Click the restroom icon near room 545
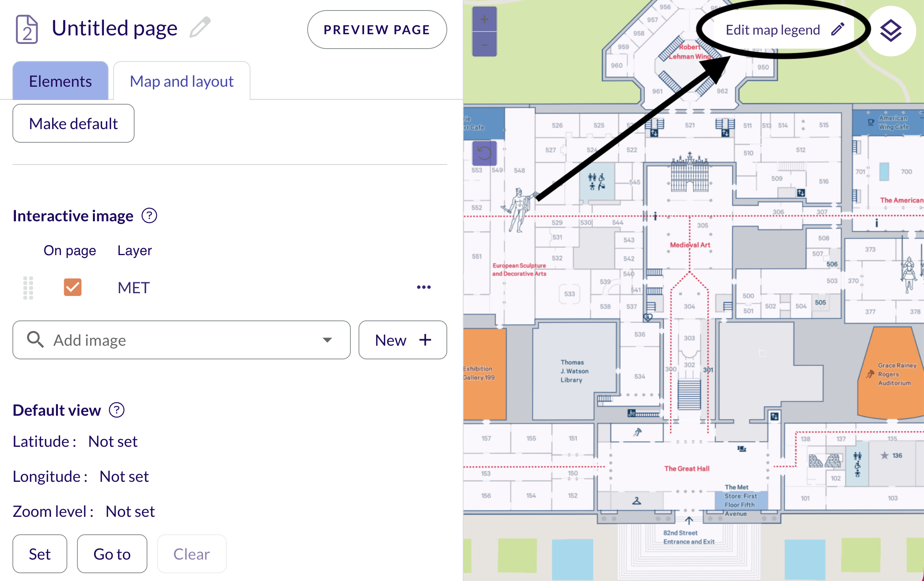 596,182
